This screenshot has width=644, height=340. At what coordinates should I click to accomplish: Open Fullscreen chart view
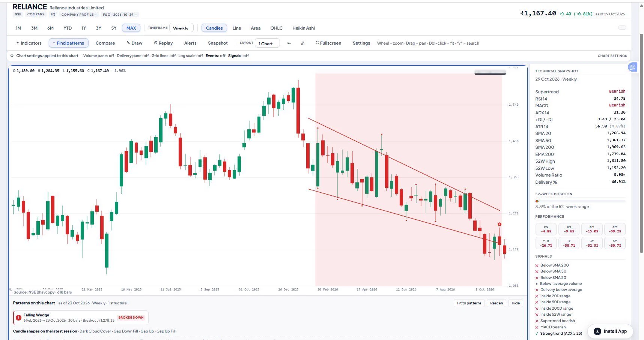(x=328, y=43)
